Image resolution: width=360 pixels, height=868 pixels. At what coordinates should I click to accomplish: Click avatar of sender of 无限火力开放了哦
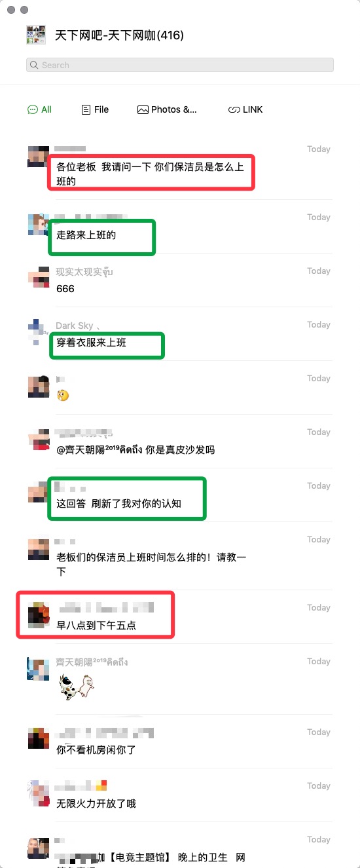coord(39,793)
